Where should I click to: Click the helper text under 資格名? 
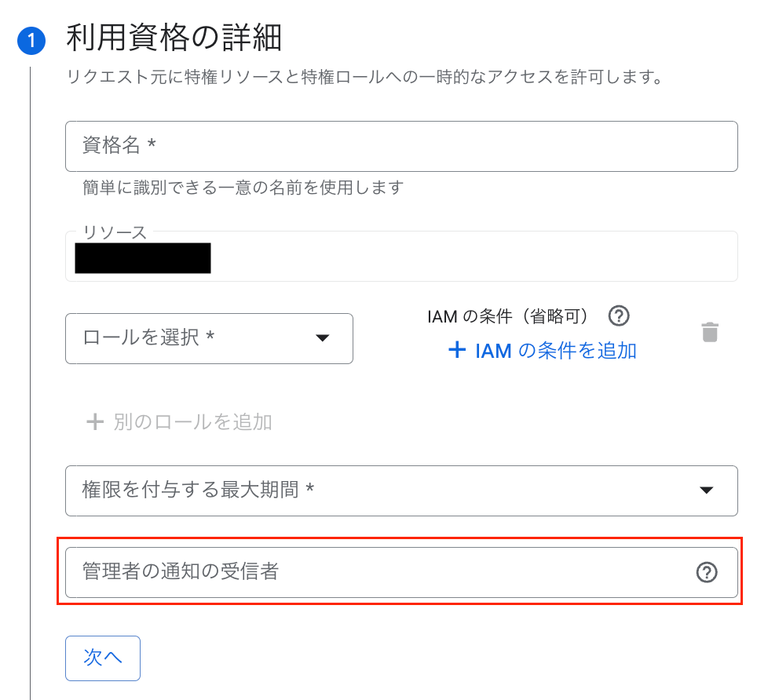tap(243, 188)
